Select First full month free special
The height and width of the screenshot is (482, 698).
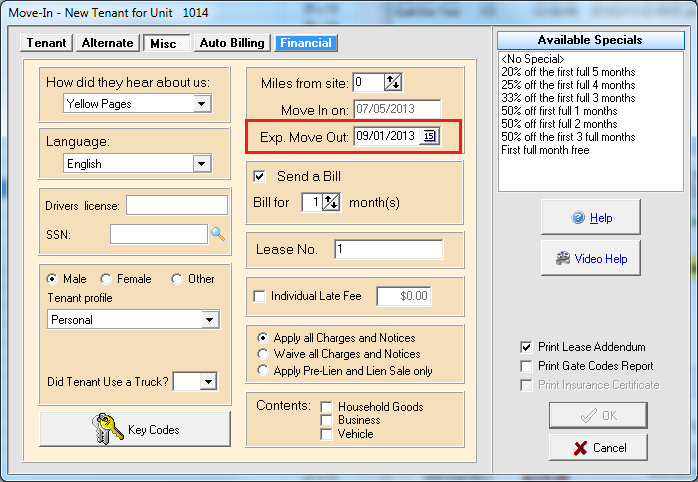pos(545,150)
